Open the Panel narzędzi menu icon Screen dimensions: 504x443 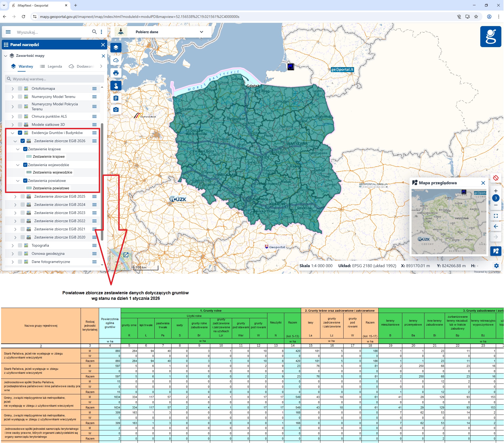6,44
